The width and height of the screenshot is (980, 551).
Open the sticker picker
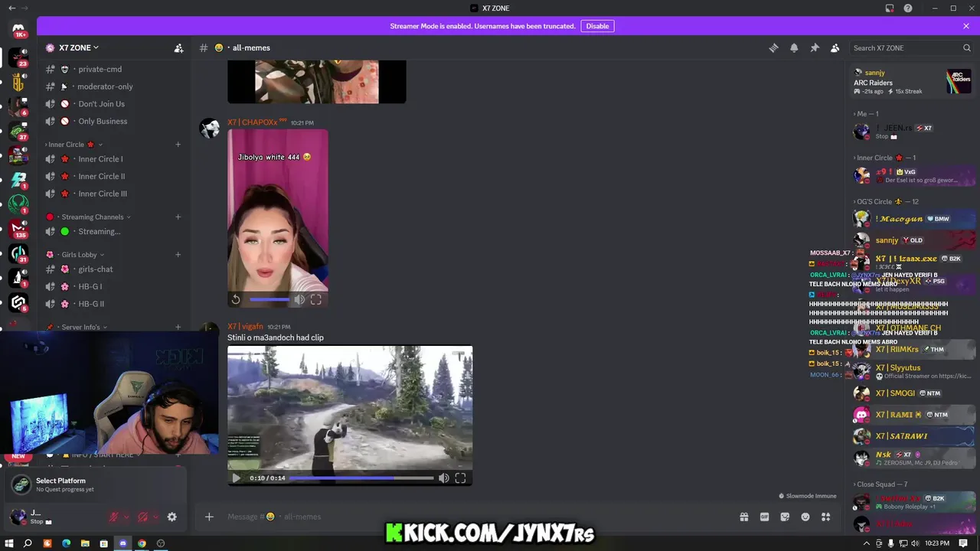click(x=785, y=517)
